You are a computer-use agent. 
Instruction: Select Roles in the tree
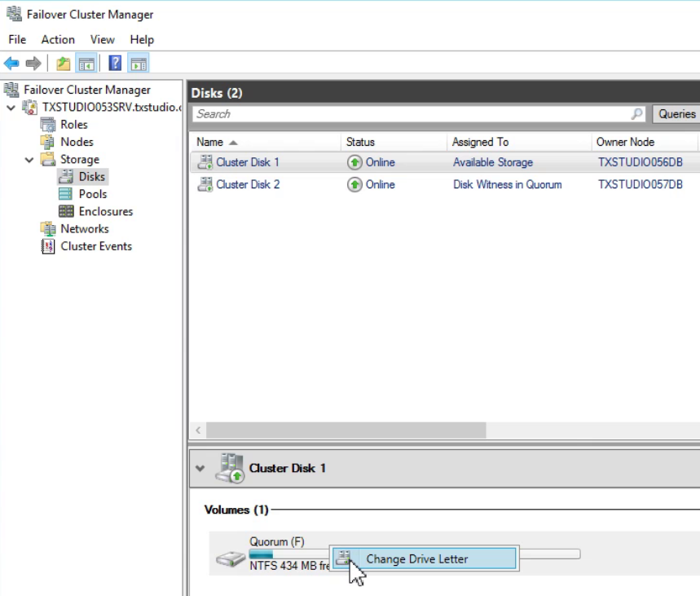point(74,124)
